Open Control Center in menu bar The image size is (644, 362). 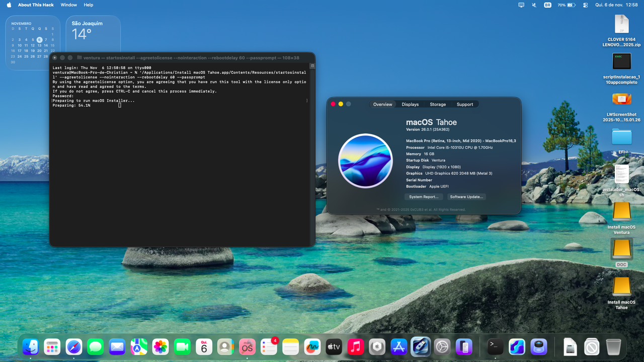[x=585, y=5]
